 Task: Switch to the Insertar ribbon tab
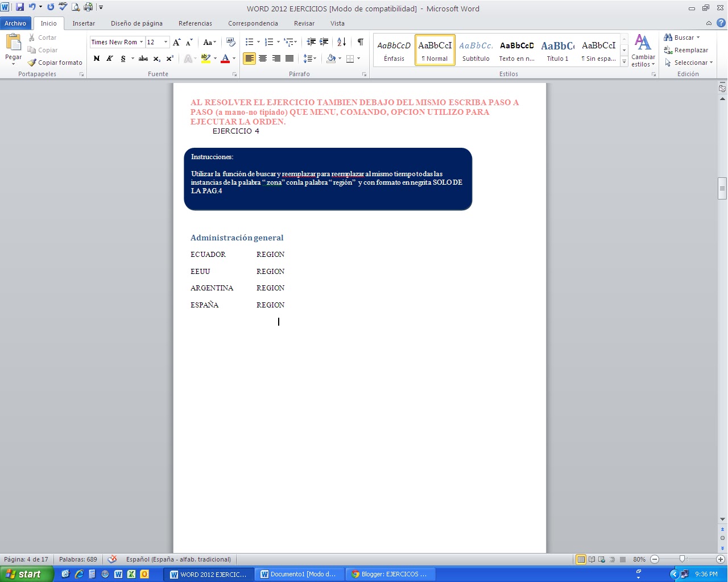click(84, 23)
